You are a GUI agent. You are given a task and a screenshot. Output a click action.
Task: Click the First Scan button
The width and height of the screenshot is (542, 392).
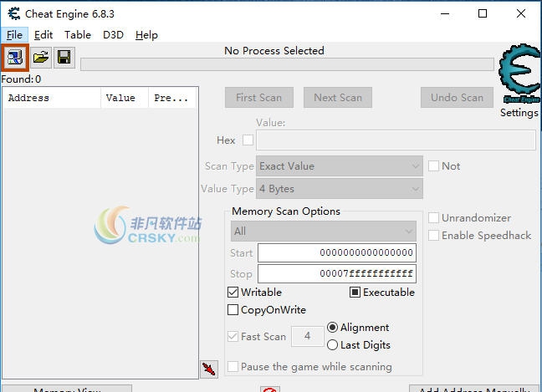[x=259, y=98]
